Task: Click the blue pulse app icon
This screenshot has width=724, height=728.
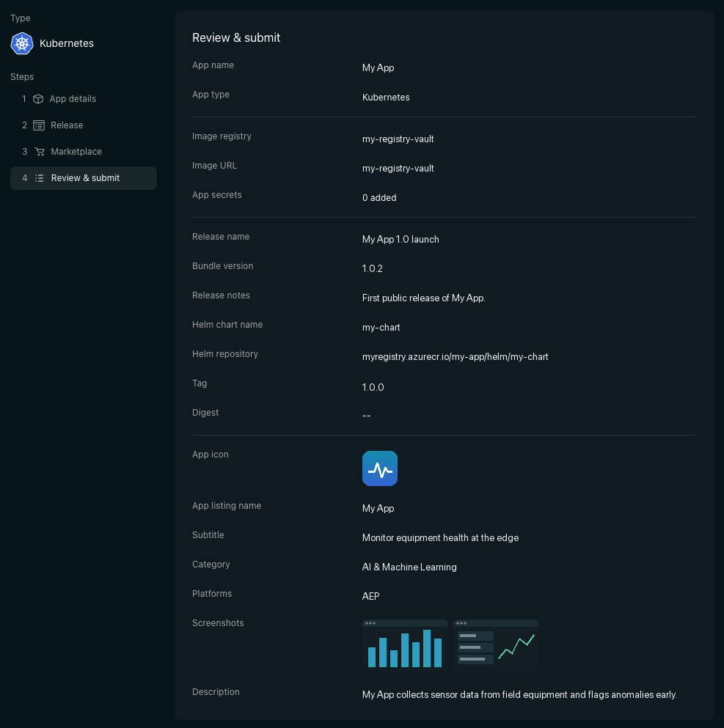Action: pyautogui.click(x=380, y=468)
